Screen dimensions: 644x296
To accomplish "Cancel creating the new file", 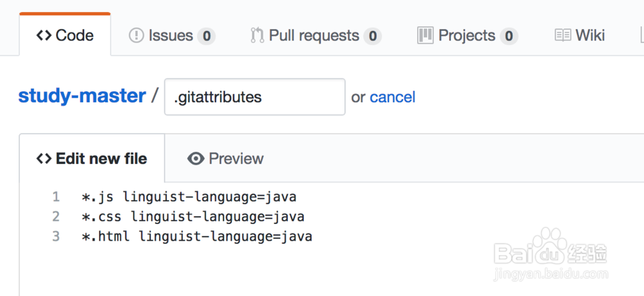I will 392,97.
